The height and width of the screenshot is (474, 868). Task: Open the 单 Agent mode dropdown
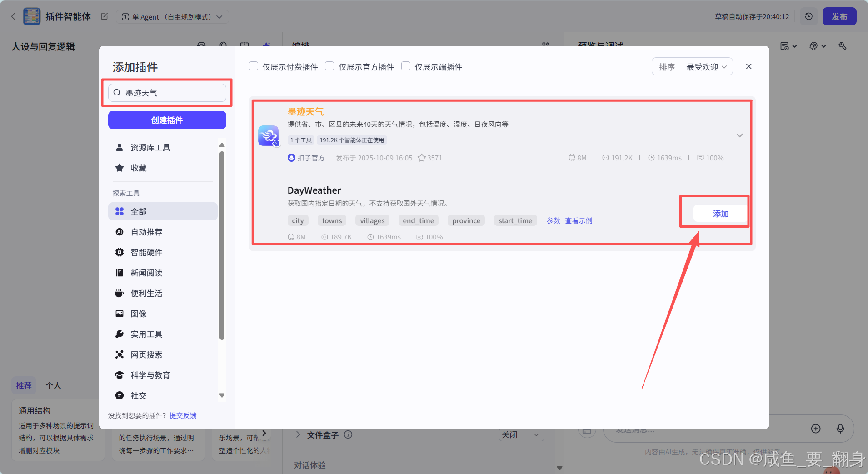[x=172, y=17]
